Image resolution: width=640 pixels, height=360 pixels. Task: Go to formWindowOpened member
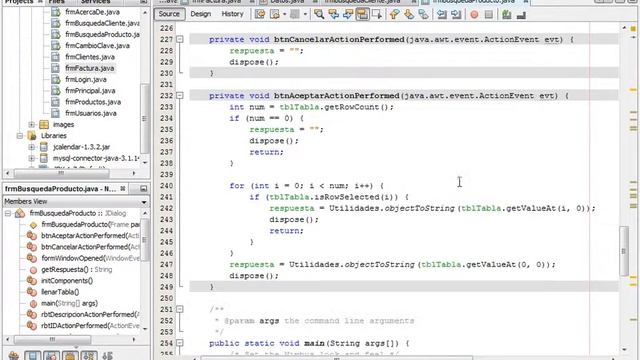[90, 258]
